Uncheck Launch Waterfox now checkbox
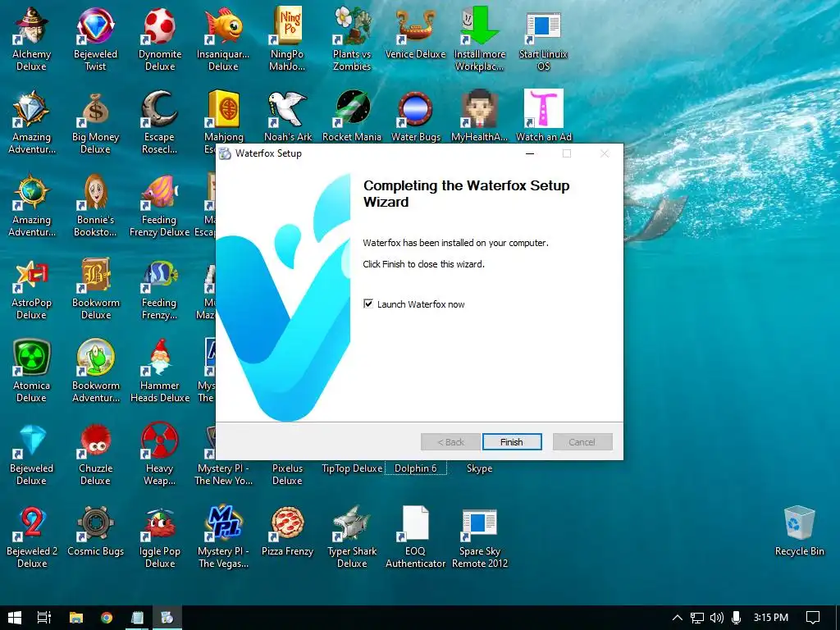This screenshot has width=840, height=630. [368, 304]
